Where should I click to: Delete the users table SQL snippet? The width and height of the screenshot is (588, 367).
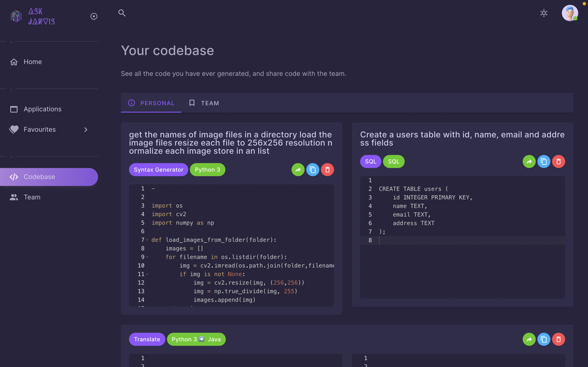pos(558,161)
